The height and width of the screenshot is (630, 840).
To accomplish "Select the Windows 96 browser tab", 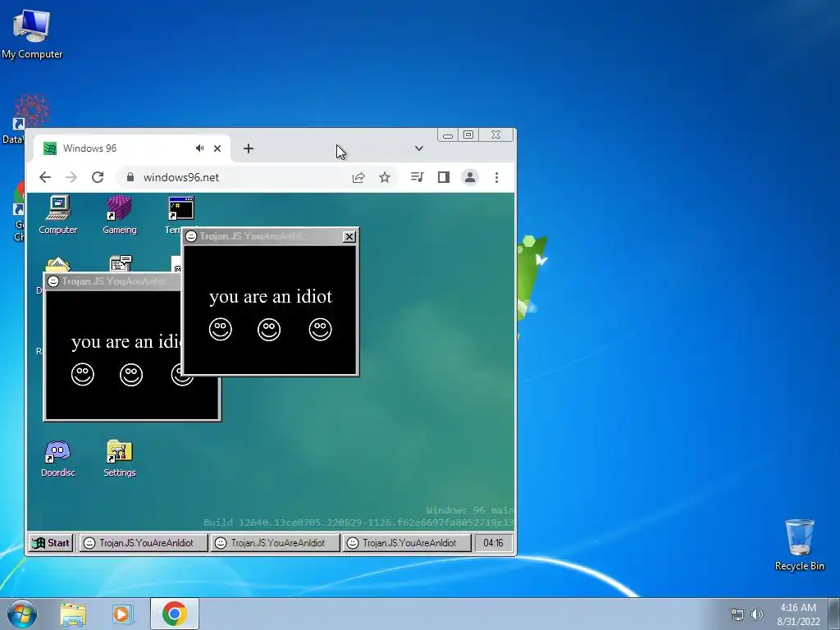I will (x=132, y=148).
